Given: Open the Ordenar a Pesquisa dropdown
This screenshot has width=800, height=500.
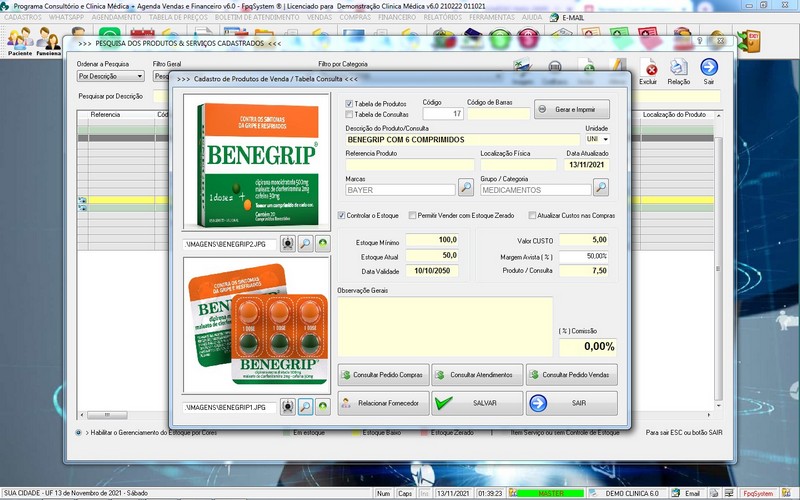Looking at the screenshot, I should click(x=111, y=76).
